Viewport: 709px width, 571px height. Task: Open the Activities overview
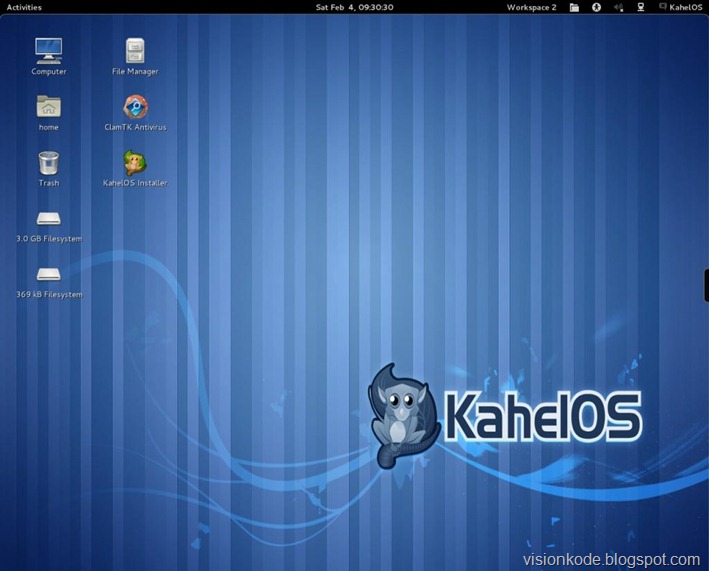24,7
